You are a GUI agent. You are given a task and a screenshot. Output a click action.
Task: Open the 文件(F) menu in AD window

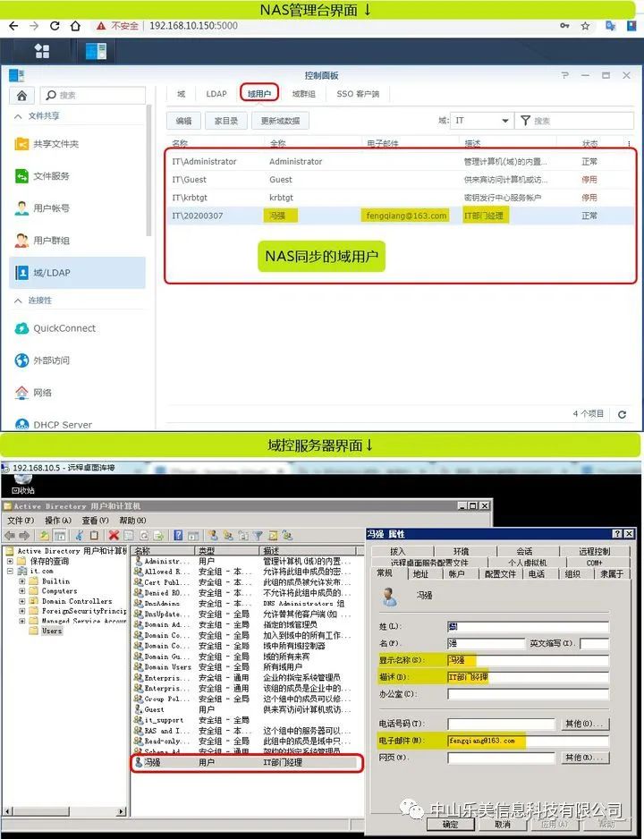tap(21, 520)
